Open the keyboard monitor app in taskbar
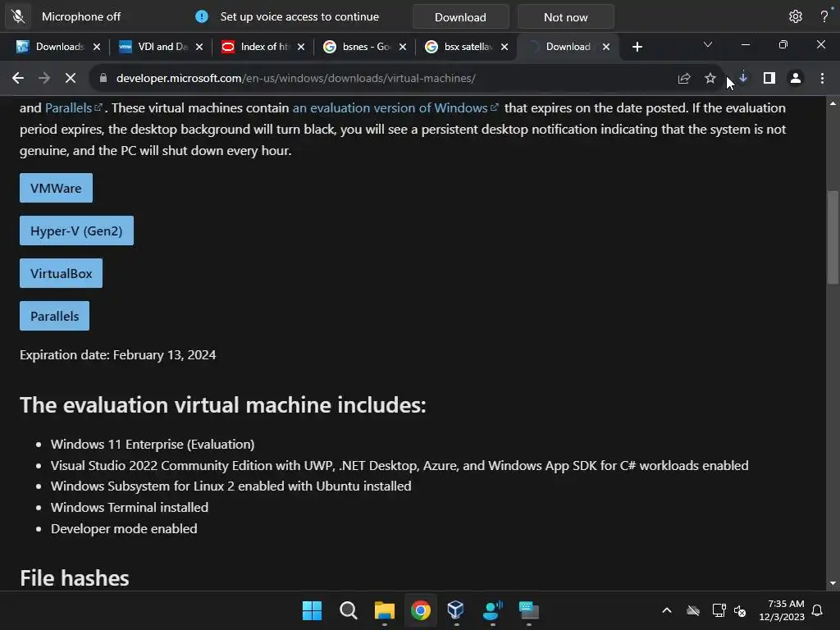Viewport: 840px width, 630px height. [529, 610]
